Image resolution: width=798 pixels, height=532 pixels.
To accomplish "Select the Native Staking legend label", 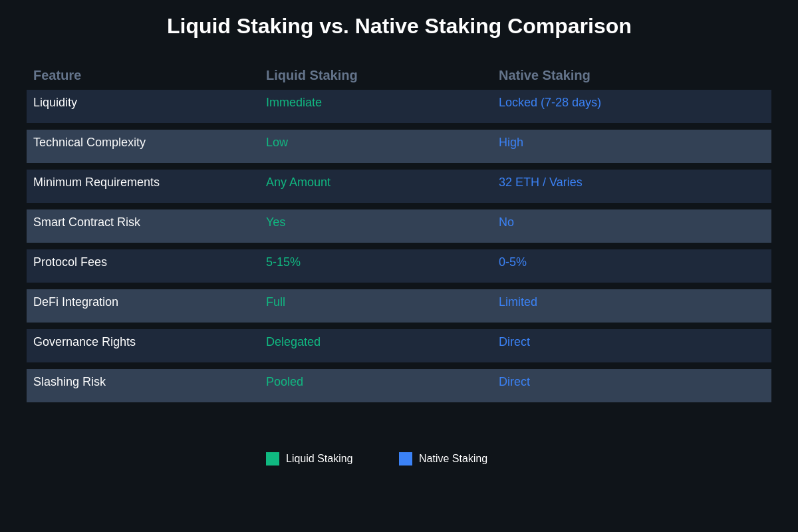I will (x=453, y=459).
